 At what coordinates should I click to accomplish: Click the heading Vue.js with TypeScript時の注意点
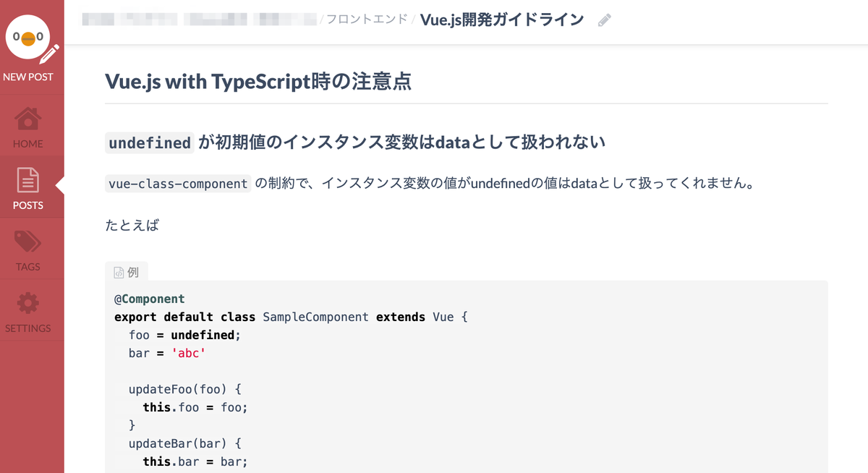tap(258, 81)
